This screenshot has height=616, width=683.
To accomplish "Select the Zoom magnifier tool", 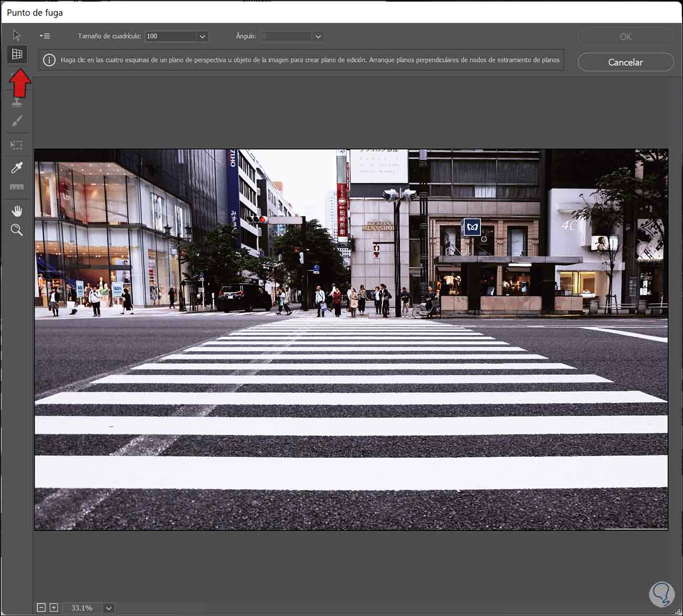I will [17, 230].
